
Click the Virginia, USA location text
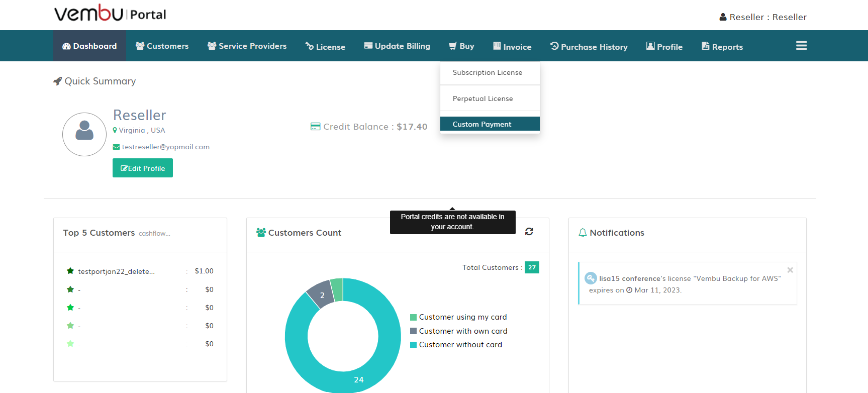coord(142,130)
